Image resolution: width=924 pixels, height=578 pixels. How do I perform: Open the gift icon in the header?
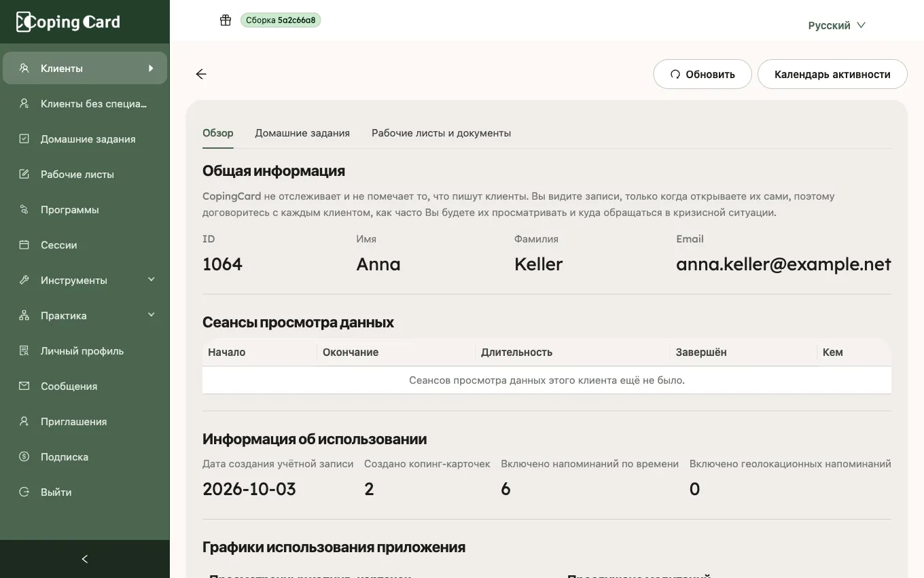coord(226,20)
